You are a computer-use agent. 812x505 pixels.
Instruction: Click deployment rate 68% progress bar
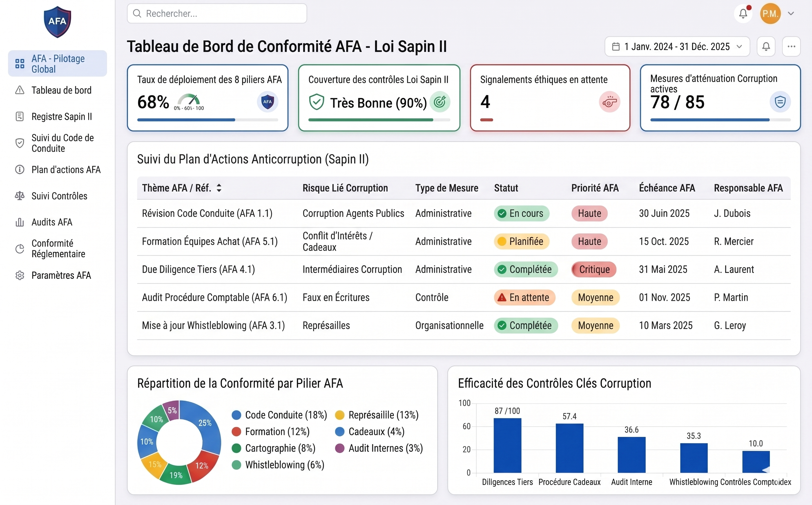(208, 120)
